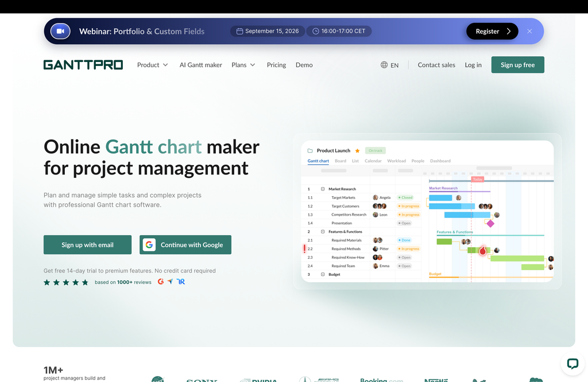The height and width of the screenshot is (382, 588).
Task: Click the red overdue exclamation icon
Action: (x=304, y=249)
